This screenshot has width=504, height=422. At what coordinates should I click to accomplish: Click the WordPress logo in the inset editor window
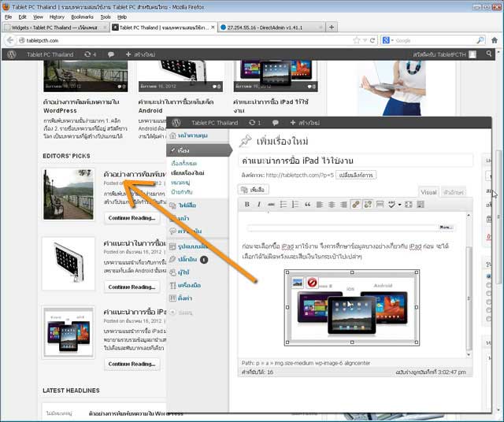(x=176, y=123)
